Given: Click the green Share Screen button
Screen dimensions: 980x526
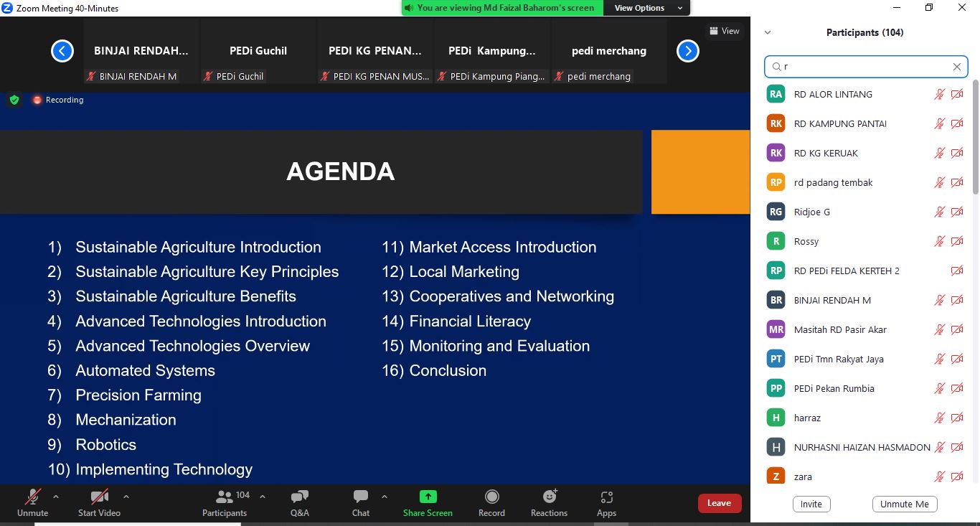Looking at the screenshot, I should [x=428, y=502].
